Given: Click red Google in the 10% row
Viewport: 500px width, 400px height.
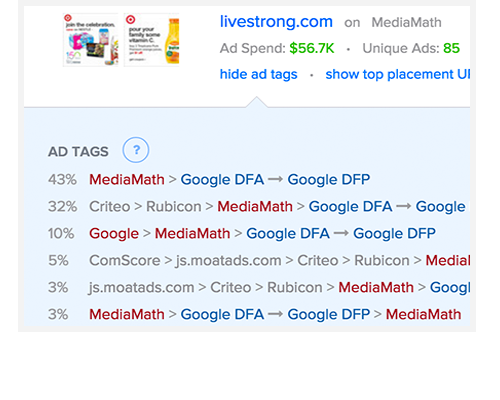Looking at the screenshot, I should point(114,234).
